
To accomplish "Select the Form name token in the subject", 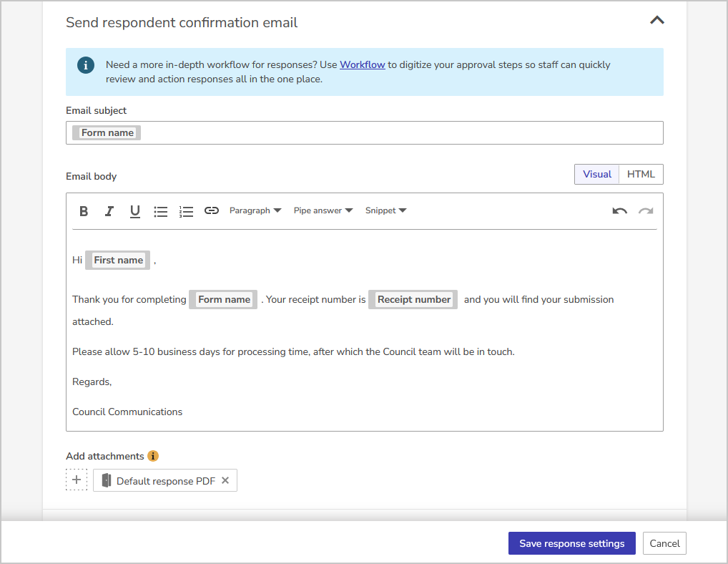I will coord(107,133).
